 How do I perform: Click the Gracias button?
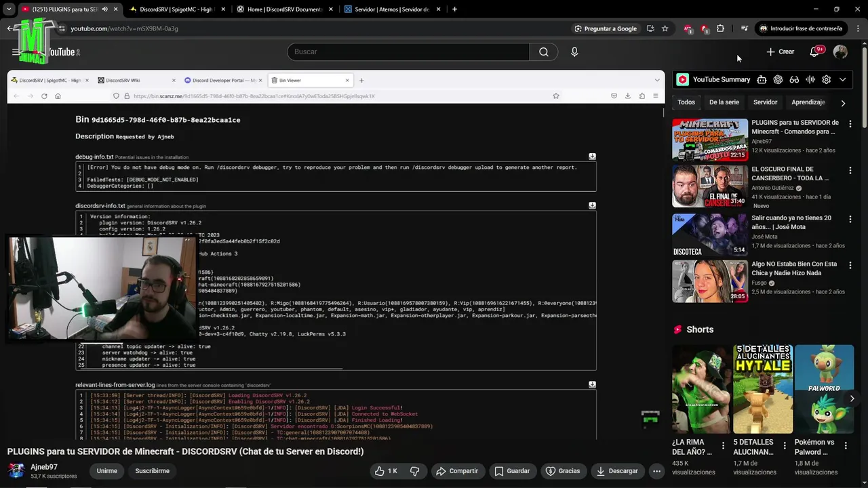point(563,471)
